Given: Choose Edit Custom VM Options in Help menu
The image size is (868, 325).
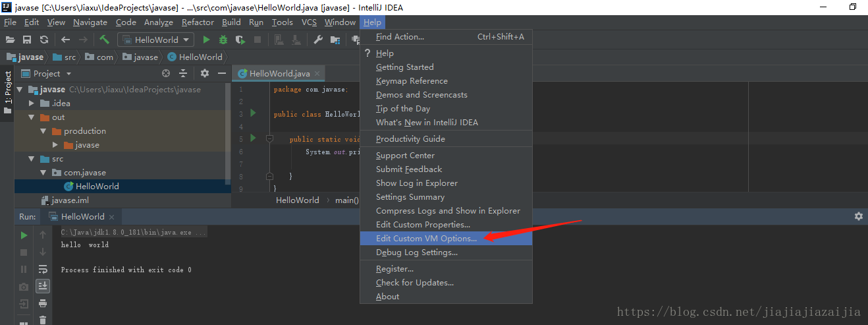Looking at the screenshot, I should (446, 239).
